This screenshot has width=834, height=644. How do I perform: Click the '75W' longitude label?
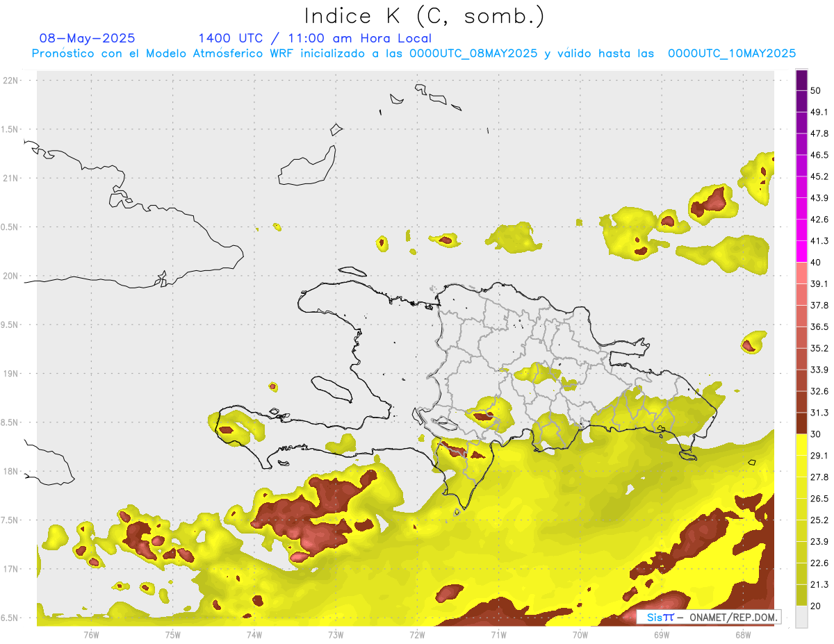point(172,634)
